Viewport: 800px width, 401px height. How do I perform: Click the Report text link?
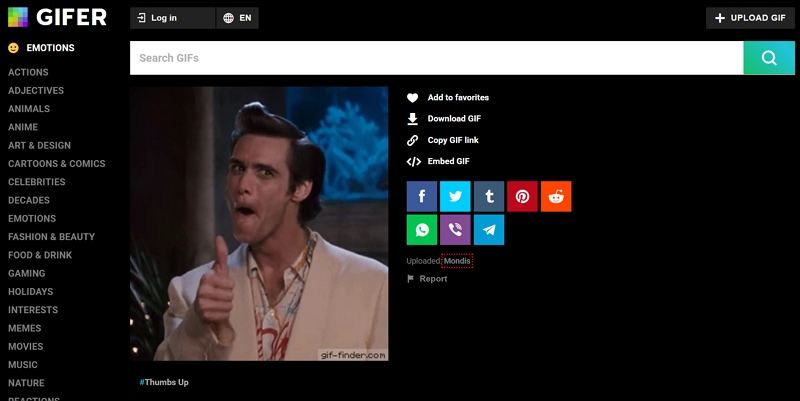pos(433,279)
